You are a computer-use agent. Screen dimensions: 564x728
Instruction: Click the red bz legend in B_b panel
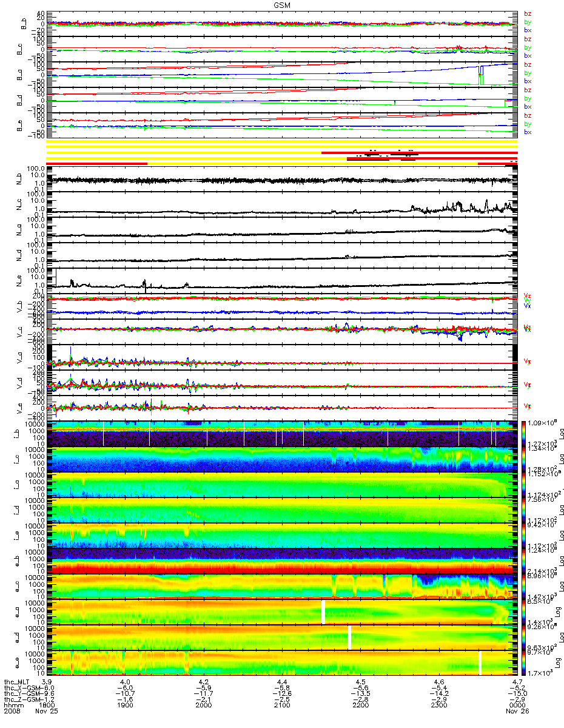[x=528, y=13]
